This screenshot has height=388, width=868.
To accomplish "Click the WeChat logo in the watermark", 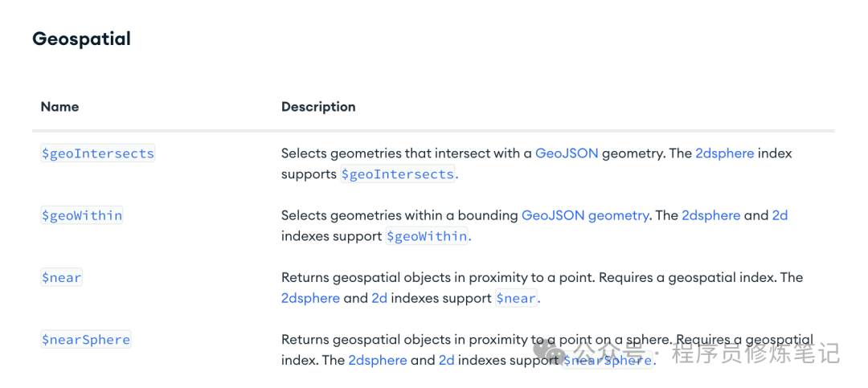I will point(551,350).
